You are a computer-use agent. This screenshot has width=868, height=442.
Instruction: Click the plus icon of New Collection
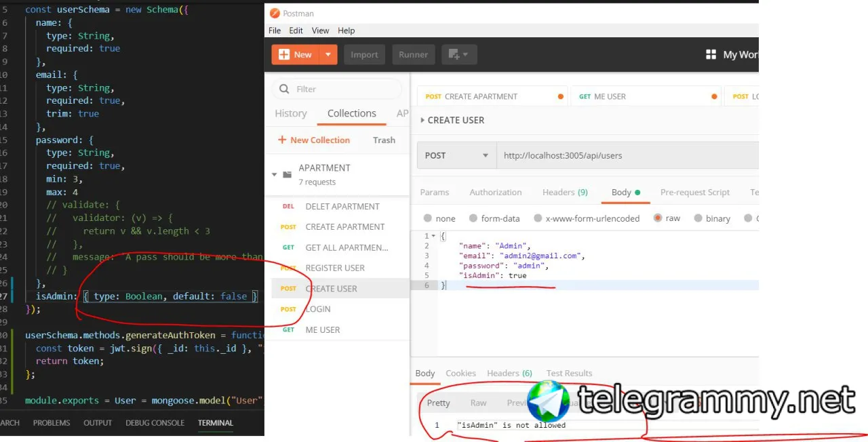click(x=282, y=140)
